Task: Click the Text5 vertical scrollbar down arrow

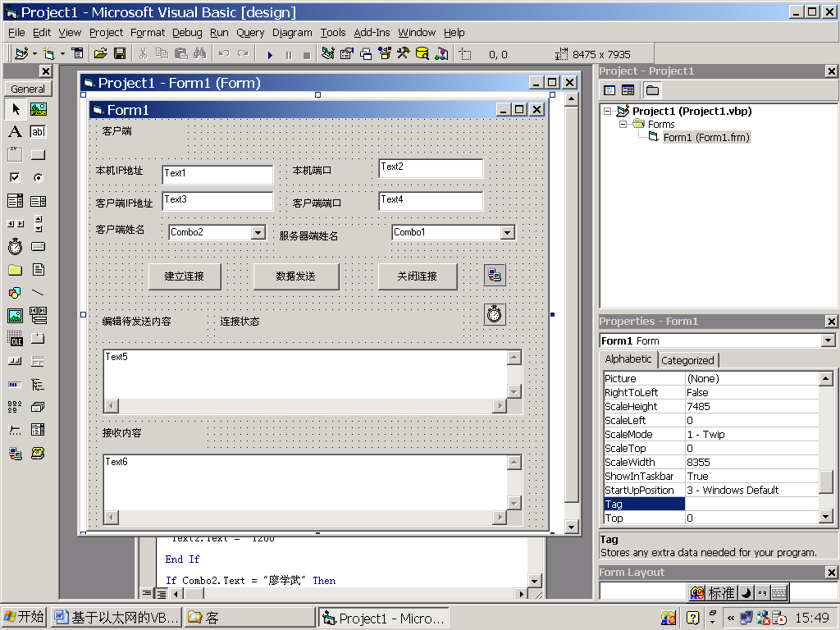Action: pos(514,391)
